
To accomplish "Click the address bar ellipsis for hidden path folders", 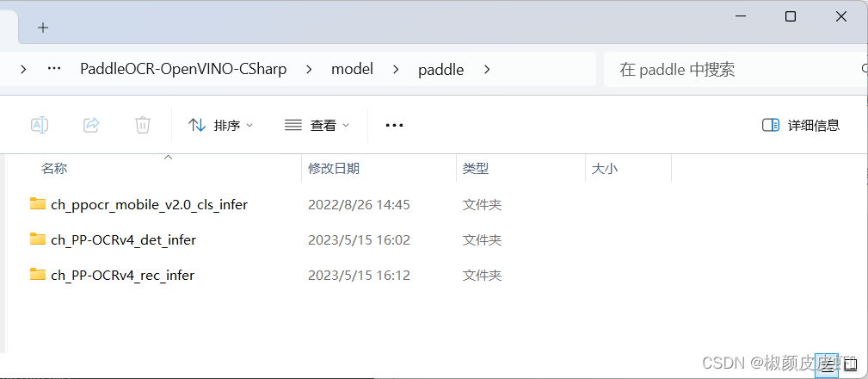I will coord(53,69).
